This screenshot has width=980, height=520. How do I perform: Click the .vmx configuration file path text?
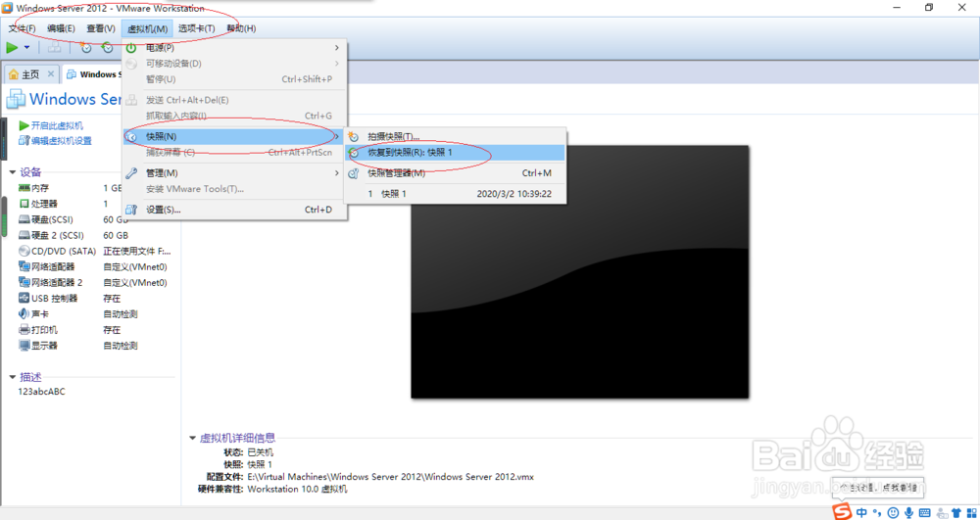(391, 476)
